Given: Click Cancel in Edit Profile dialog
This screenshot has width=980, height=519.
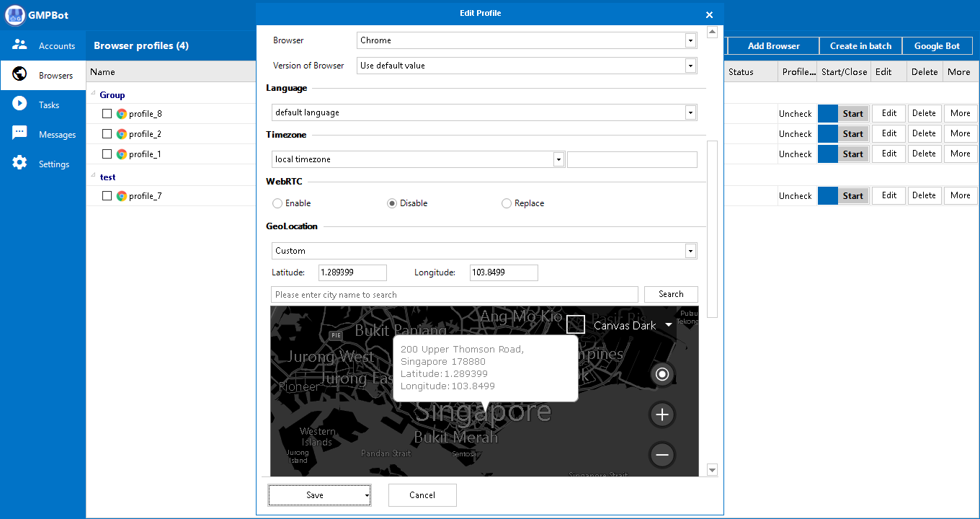Looking at the screenshot, I should point(422,495).
